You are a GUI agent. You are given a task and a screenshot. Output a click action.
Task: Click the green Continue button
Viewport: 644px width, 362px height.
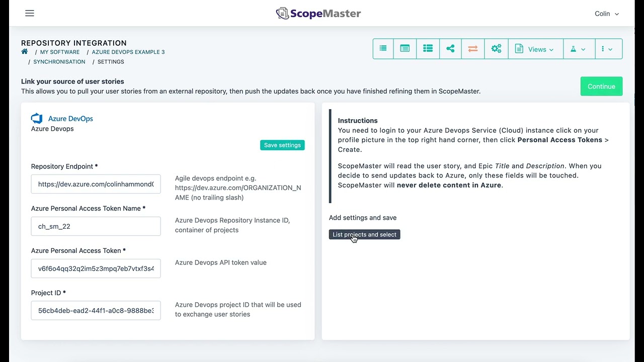(x=601, y=86)
